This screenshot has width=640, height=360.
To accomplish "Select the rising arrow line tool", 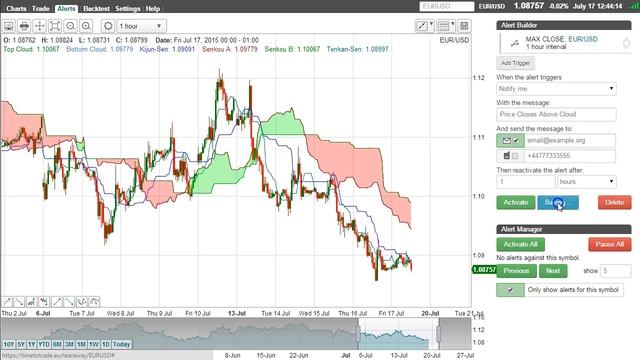I will point(57,302).
